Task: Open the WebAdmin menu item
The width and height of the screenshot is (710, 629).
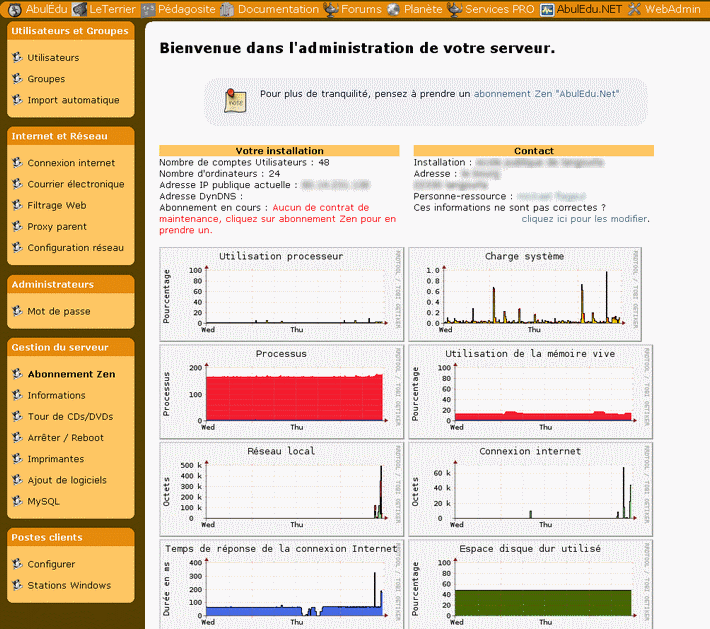Action: click(672, 9)
